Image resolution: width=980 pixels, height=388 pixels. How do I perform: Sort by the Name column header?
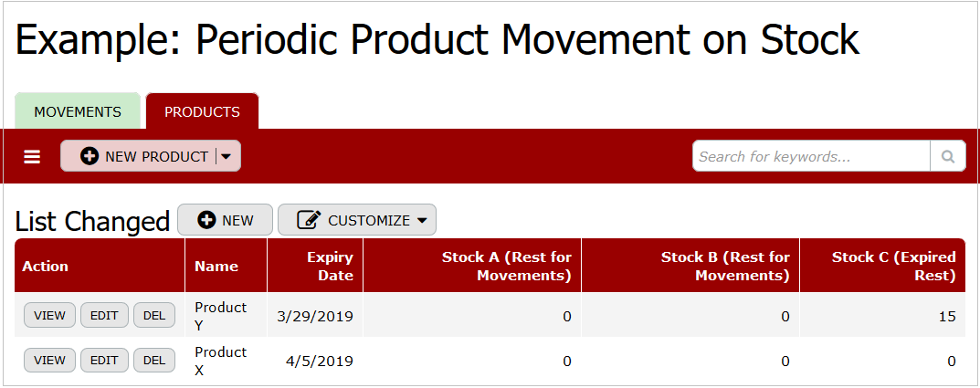(216, 267)
